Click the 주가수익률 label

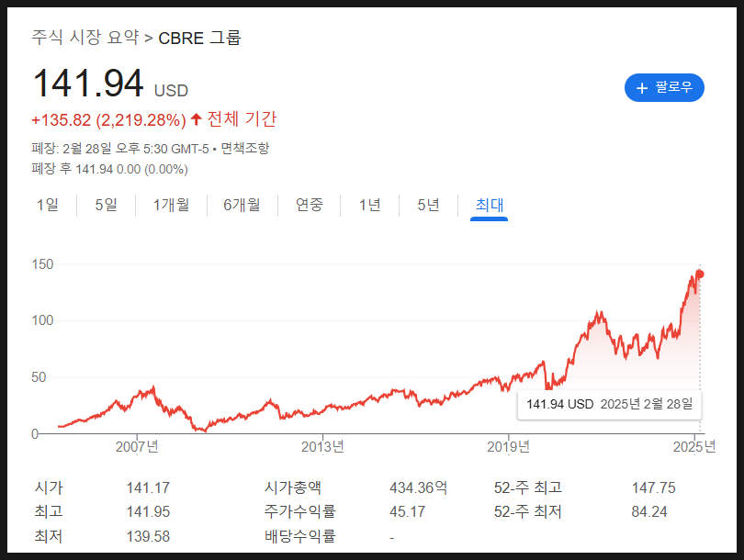point(299,511)
